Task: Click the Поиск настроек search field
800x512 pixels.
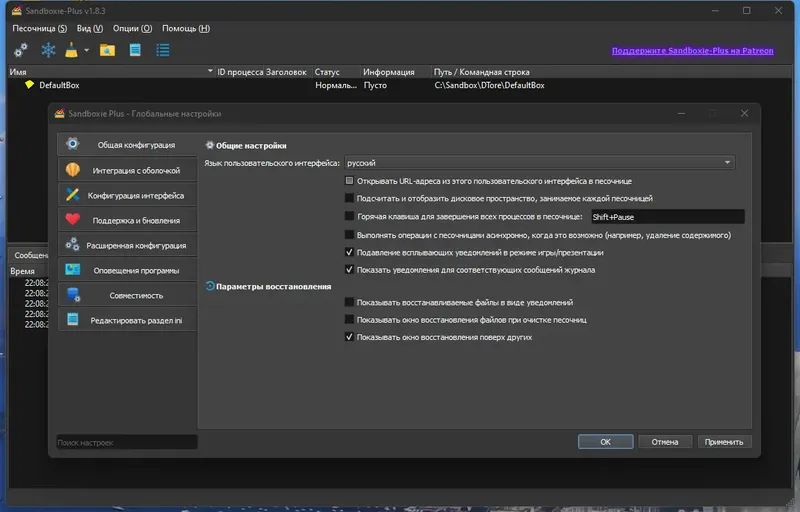Action: [127, 442]
